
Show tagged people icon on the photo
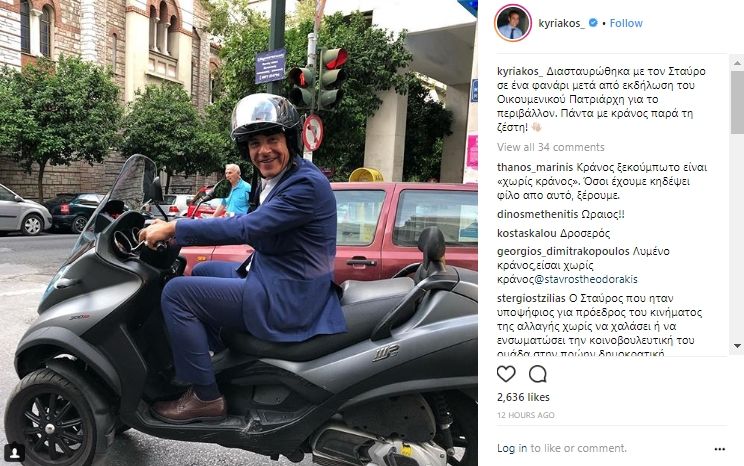tap(15, 452)
